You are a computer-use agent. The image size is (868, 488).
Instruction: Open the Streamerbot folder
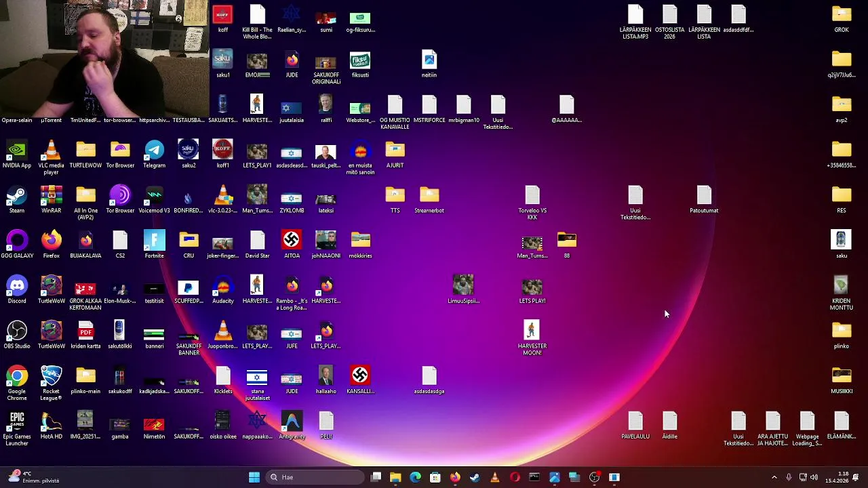[x=429, y=200]
